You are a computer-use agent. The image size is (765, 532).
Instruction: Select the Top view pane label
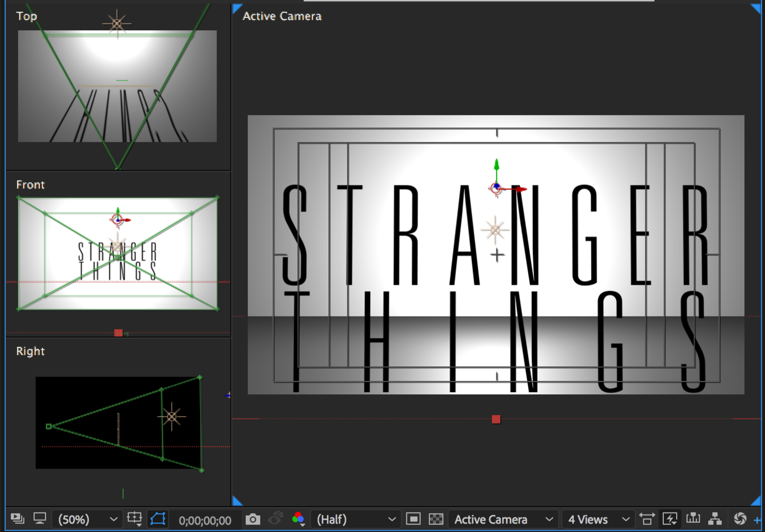pos(26,16)
